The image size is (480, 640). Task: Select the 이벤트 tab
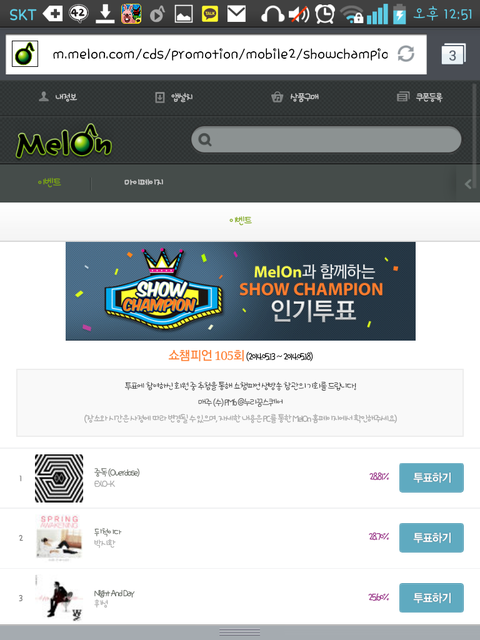pyautogui.click(x=49, y=182)
